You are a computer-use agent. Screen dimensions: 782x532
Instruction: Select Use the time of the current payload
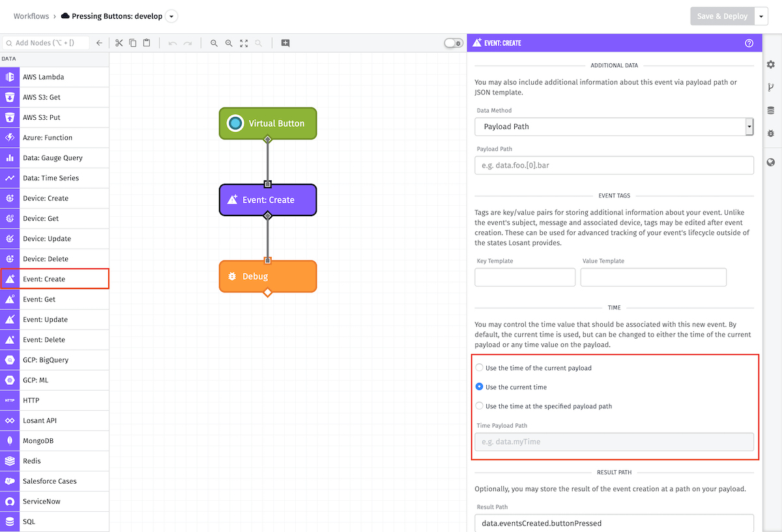tap(480, 368)
